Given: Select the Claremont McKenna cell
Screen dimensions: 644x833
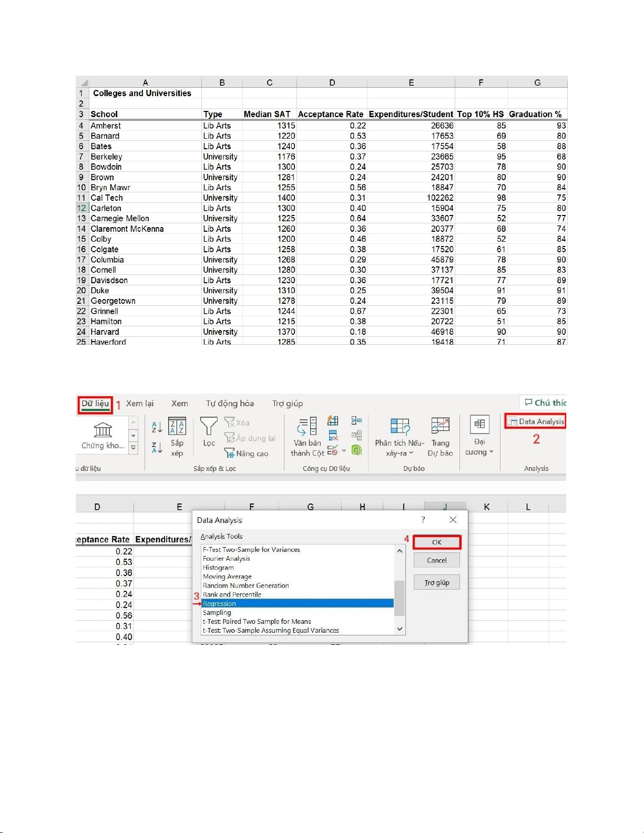Looking at the screenshot, I should [x=145, y=229].
